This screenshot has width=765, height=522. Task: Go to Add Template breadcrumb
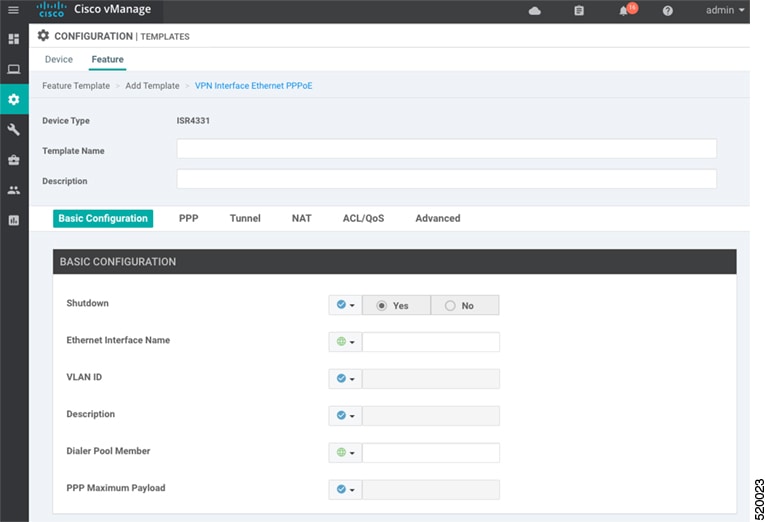(x=152, y=86)
